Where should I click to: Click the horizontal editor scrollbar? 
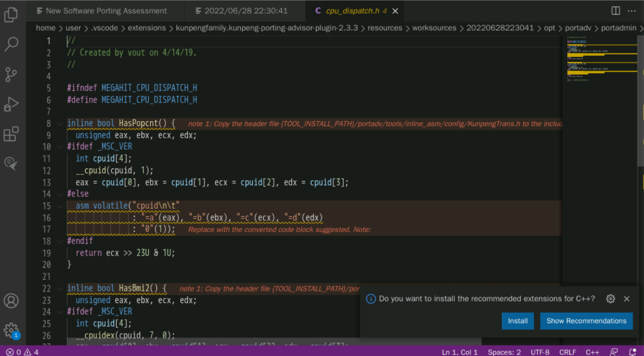click(x=274, y=341)
